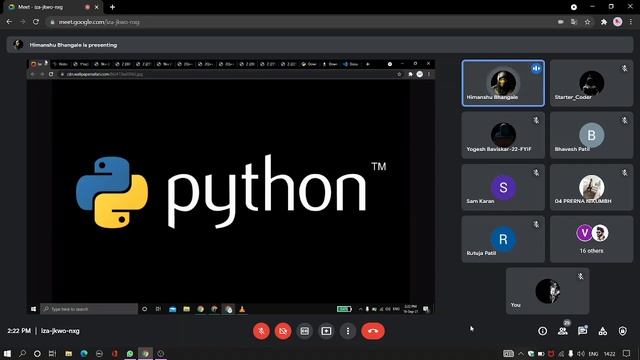Click the network icon in the system tray
The image size is (640, 360).
tap(561, 353)
